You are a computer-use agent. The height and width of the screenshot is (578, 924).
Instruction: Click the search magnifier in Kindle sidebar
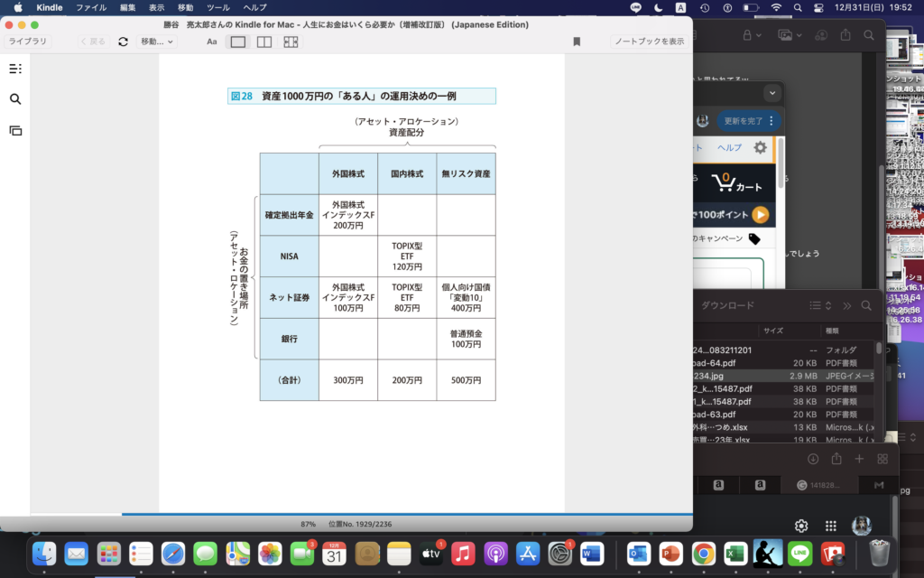tap(15, 99)
